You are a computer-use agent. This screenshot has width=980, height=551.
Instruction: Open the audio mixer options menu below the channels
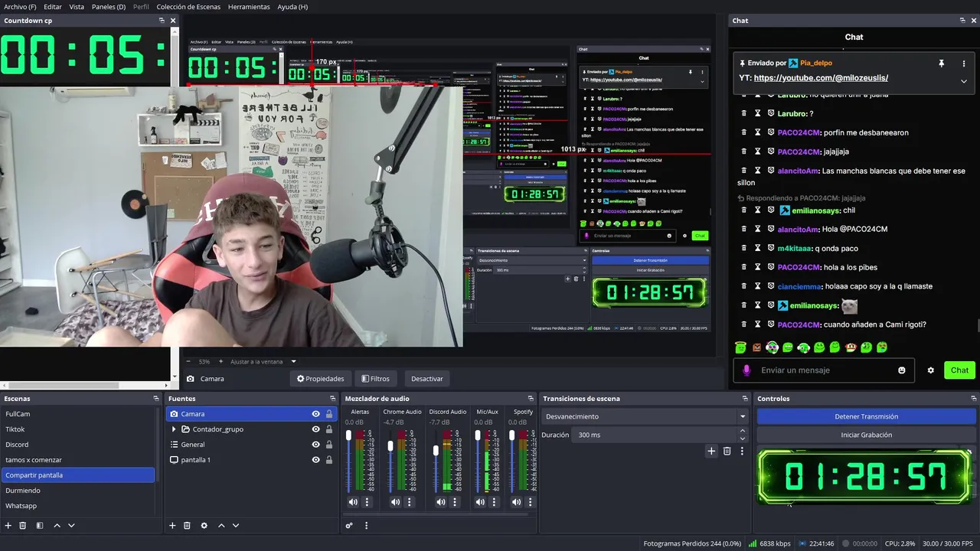coord(366,526)
